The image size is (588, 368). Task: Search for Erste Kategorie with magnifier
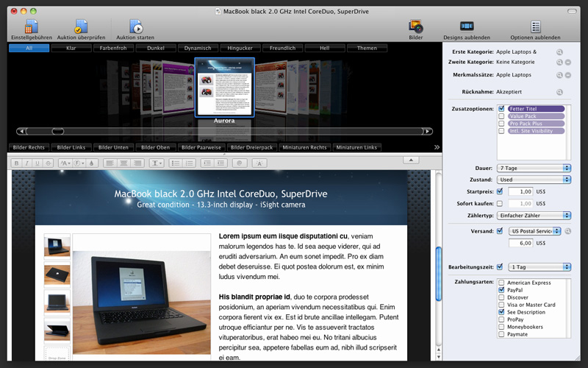559,52
